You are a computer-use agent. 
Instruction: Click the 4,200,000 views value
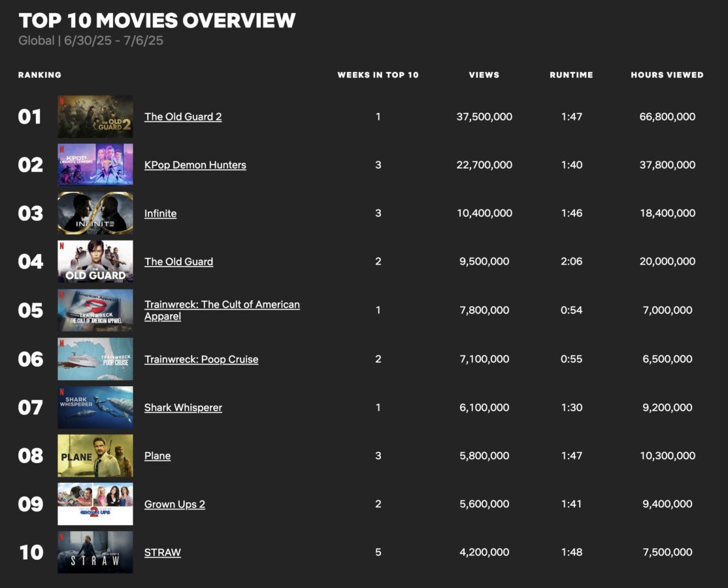coord(484,552)
